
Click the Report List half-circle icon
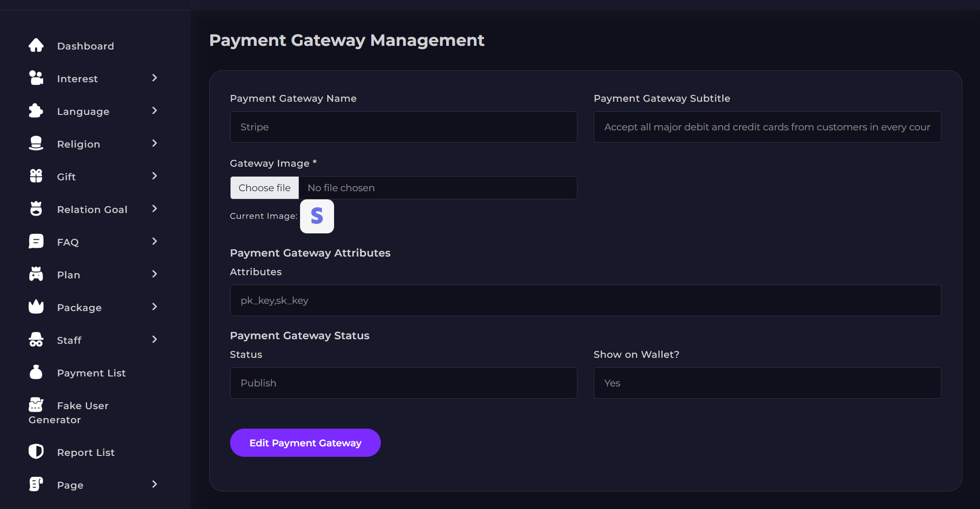click(x=36, y=452)
